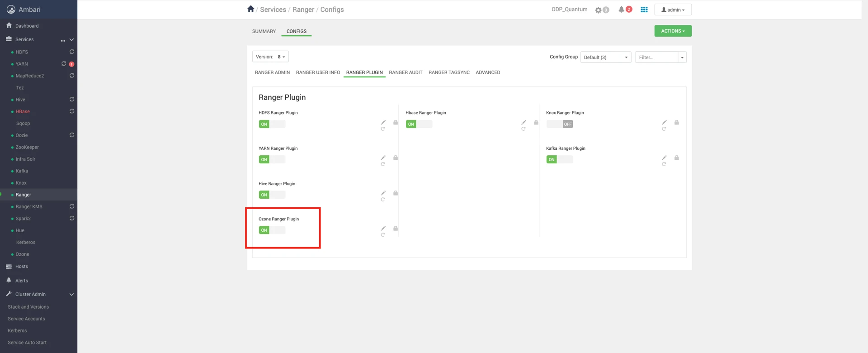Toggle YARN Ranger Plugin switch

click(272, 159)
